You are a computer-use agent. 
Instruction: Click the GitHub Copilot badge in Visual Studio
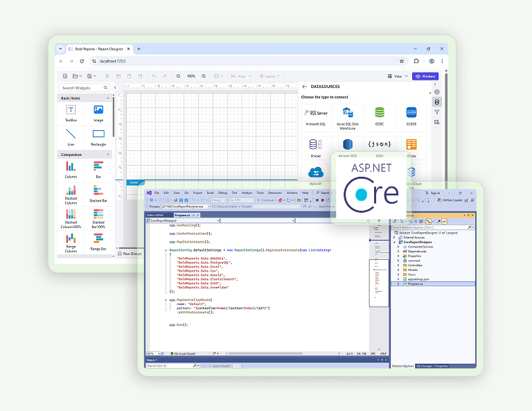450,200
